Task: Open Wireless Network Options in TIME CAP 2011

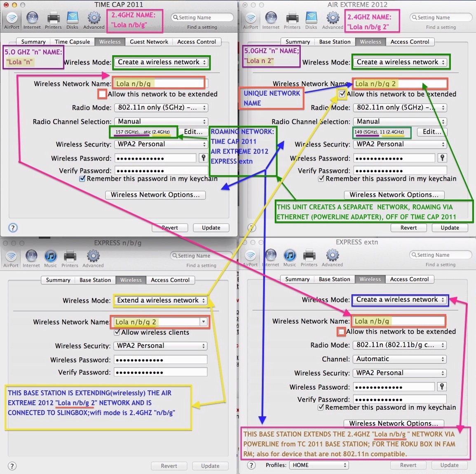Action: [x=155, y=195]
